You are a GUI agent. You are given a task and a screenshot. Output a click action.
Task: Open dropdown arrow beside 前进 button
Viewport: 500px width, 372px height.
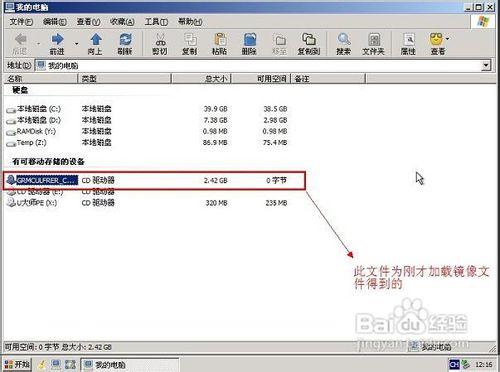tap(77, 44)
